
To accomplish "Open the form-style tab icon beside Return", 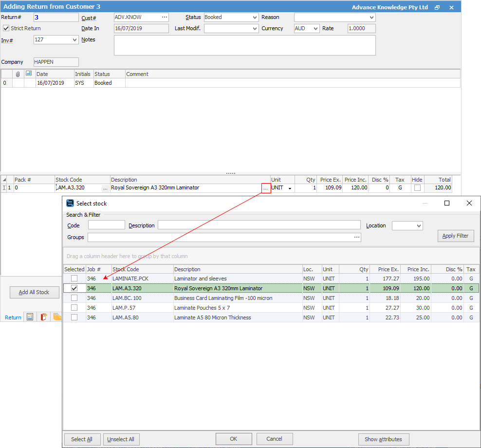I will pyautogui.click(x=30, y=317).
